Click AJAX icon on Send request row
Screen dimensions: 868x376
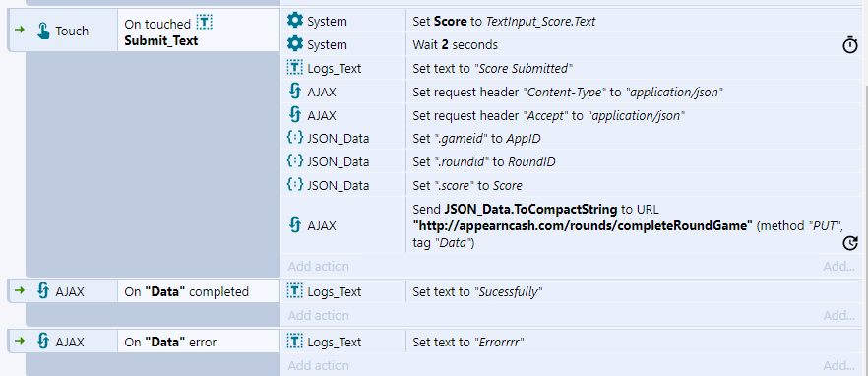point(295,225)
